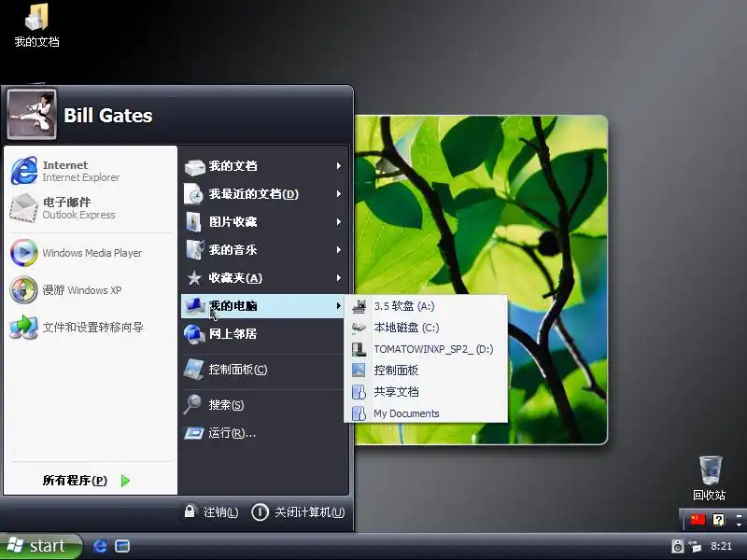Click the taskbar clock showing 8:21
Viewport: 747px width, 560px height.
721,546
